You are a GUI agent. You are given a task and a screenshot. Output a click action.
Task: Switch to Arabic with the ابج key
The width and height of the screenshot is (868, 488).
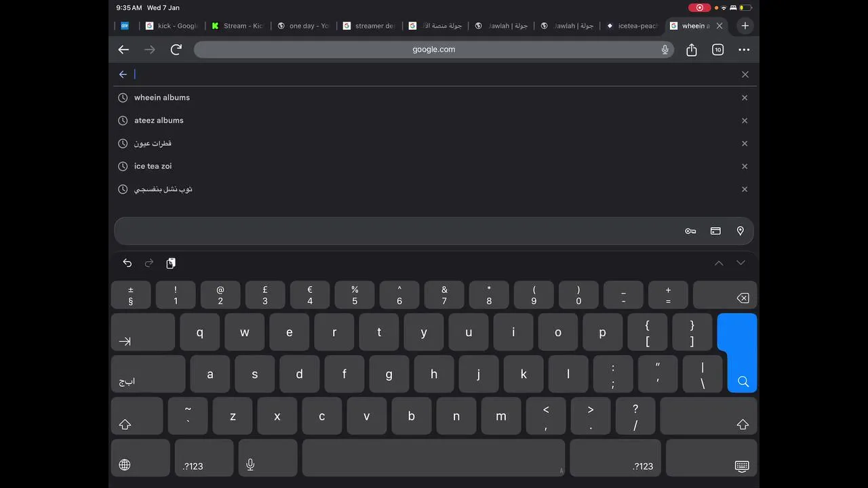(x=148, y=374)
